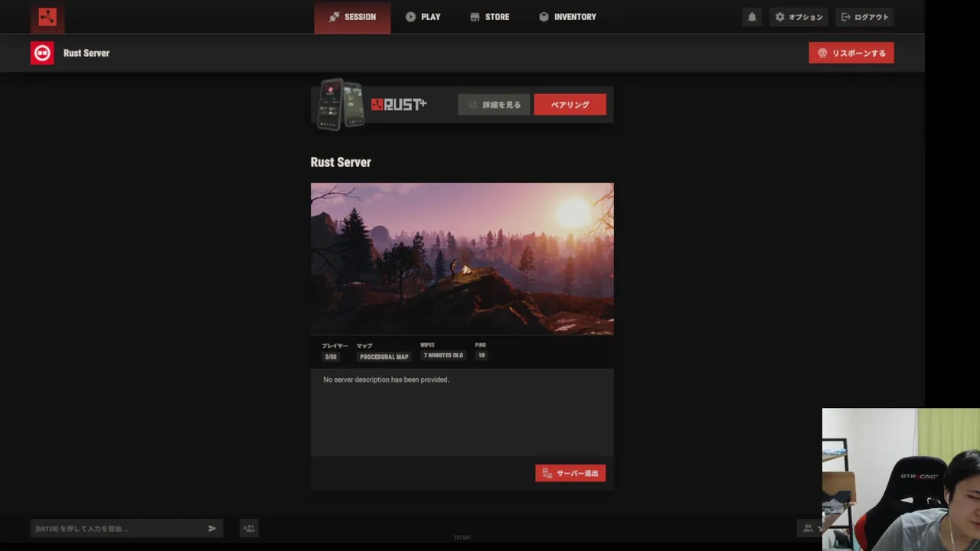The image size is (980, 551).
Task: Click the red リスポーンする respawn button
Action: (x=851, y=53)
